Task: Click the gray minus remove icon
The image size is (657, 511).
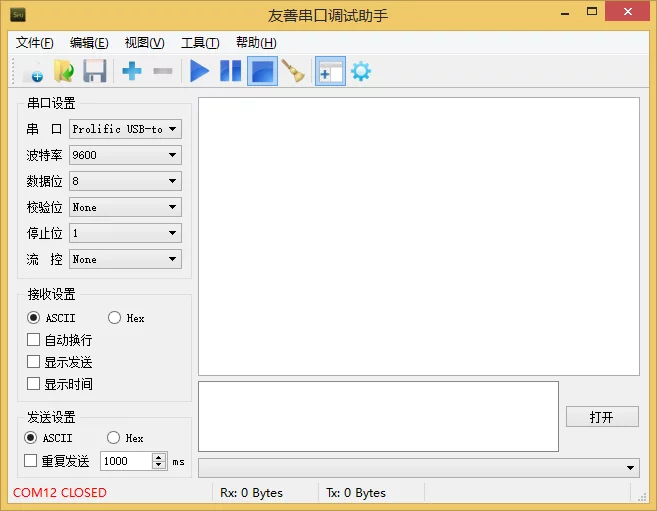Action: (x=163, y=71)
